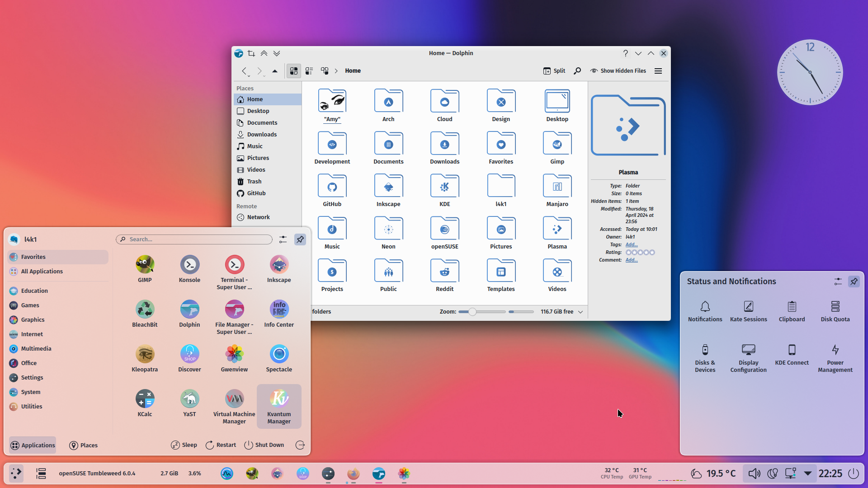
Task: Open Dolphin hamburger menu
Action: [x=658, y=71]
